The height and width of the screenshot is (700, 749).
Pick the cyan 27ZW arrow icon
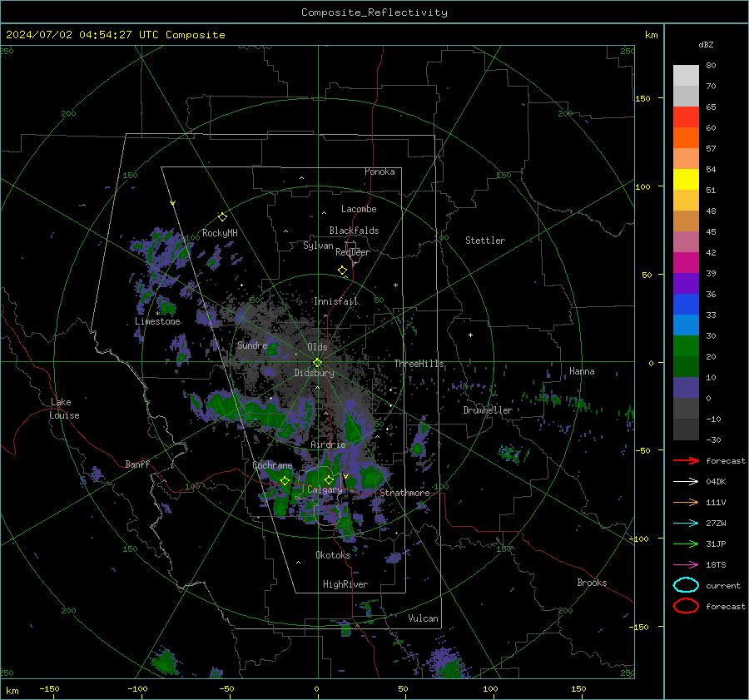(686, 524)
